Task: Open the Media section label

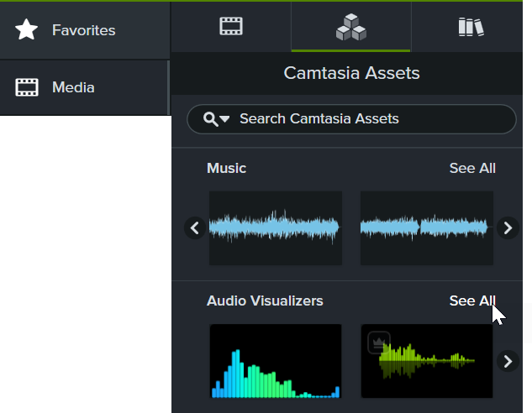Action: [x=73, y=87]
